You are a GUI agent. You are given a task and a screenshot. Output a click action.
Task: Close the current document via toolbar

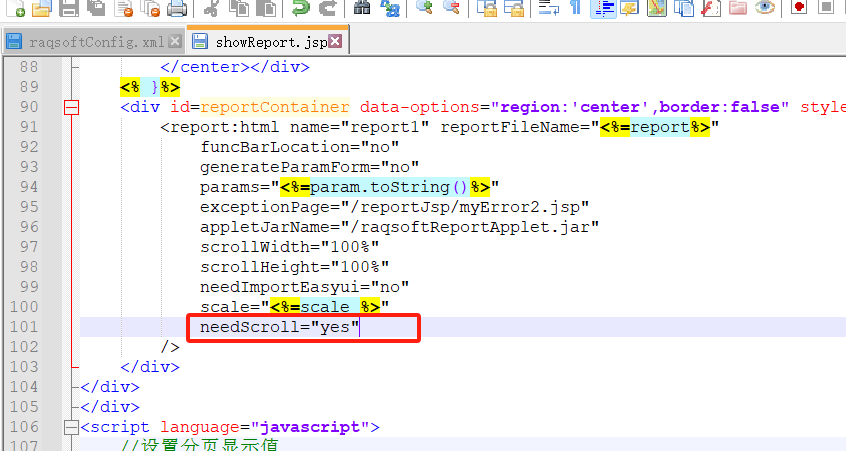[124, 8]
